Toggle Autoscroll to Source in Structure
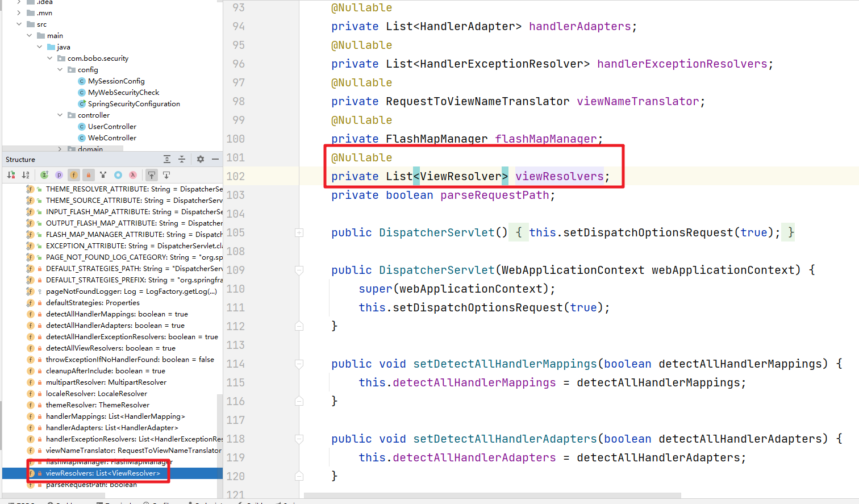The height and width of the screenshot is (504, 859). [x=152, y=175]
